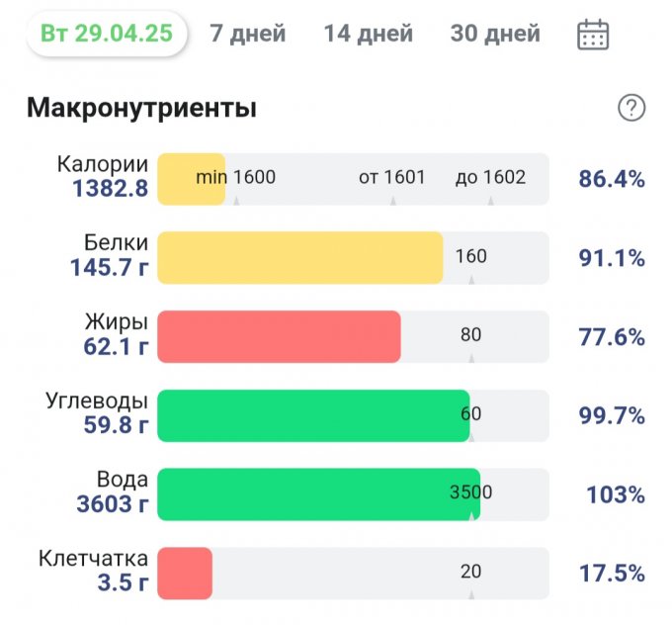672x625 pixels.
Task: Click the green Углеводы progress bar
Action: [312, 415]
